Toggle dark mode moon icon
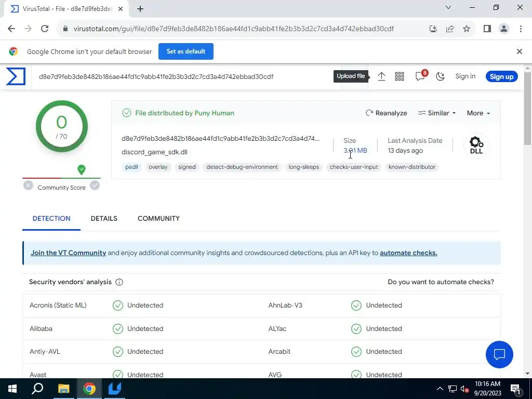The image size is (532, 399). pos(441,77)
